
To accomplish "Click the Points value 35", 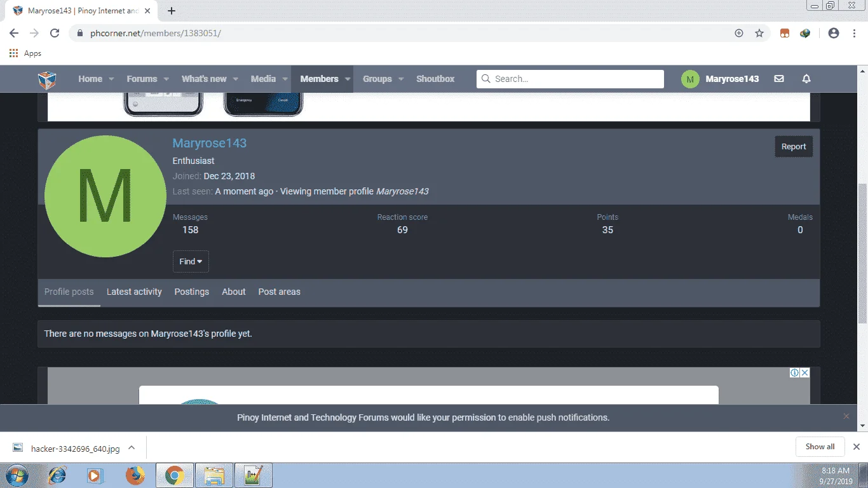I will point(607,230).
